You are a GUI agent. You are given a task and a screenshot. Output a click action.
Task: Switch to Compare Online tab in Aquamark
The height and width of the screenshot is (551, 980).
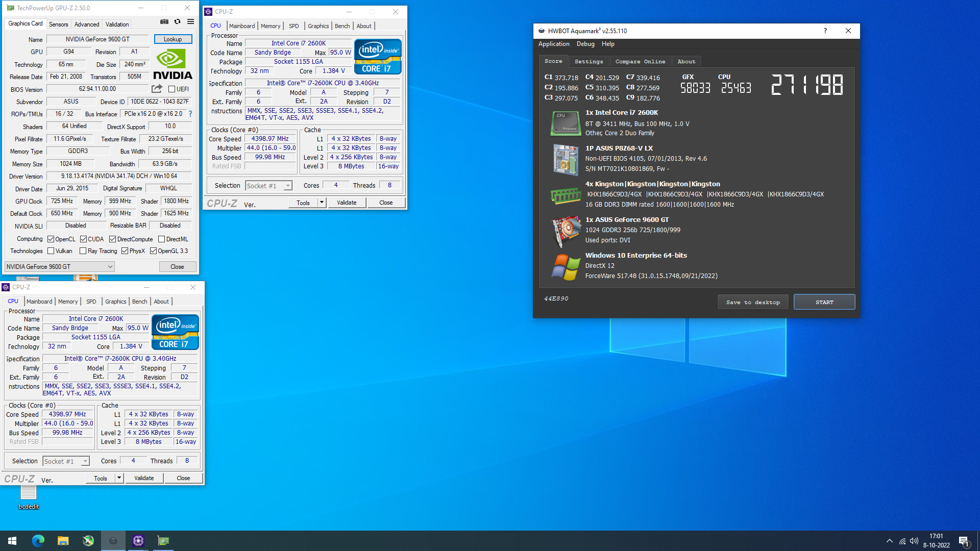[x=640, y=61]
